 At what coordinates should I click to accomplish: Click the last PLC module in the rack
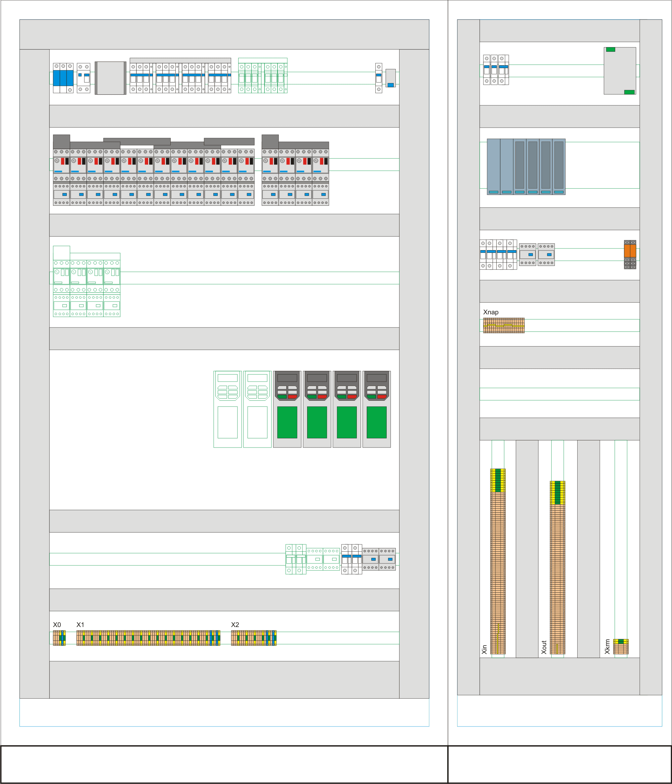click(x=558, y=166)
